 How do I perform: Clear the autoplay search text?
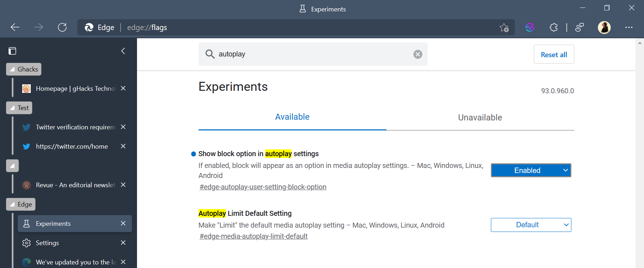418,54
